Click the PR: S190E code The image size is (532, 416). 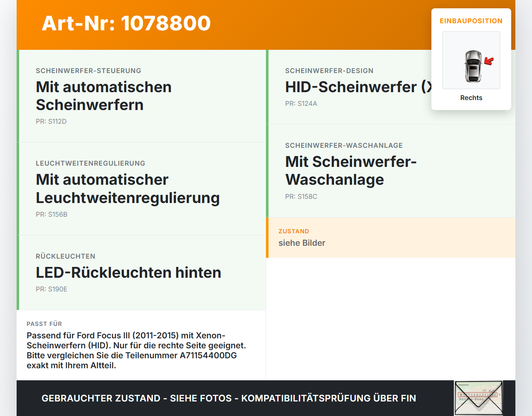point(52,289)
